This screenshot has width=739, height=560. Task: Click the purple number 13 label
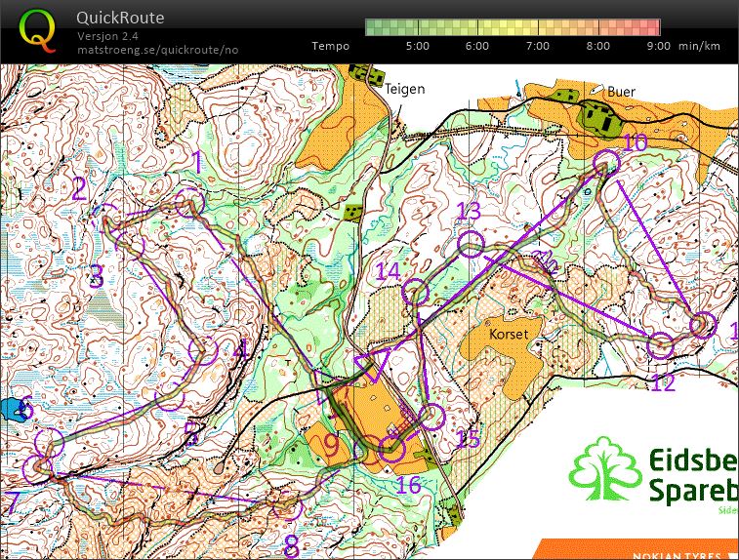(x=469, y=212)
